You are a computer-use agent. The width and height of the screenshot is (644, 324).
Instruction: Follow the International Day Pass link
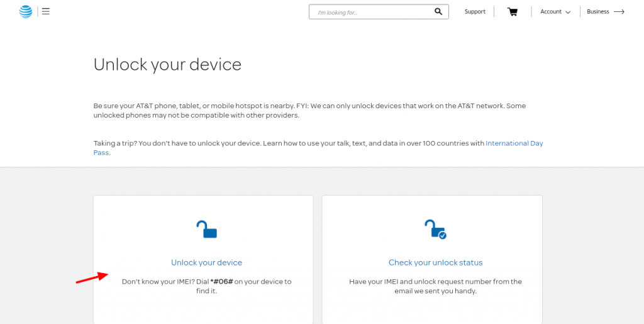pyautogui.click(x=318, y=148)
